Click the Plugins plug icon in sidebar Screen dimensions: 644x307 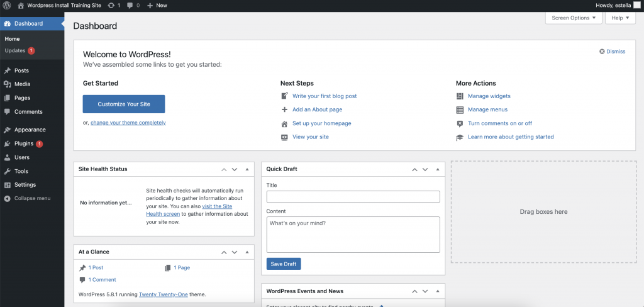(7, 144)
